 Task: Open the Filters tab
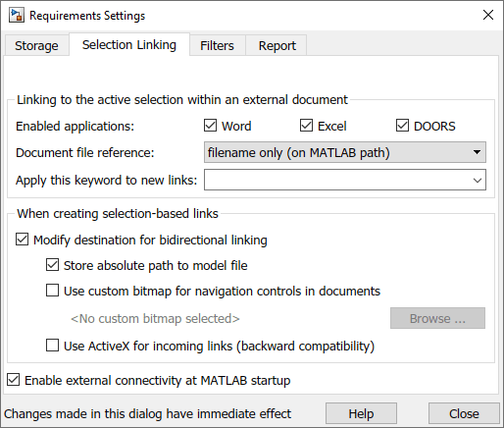(x=217, y=45)
